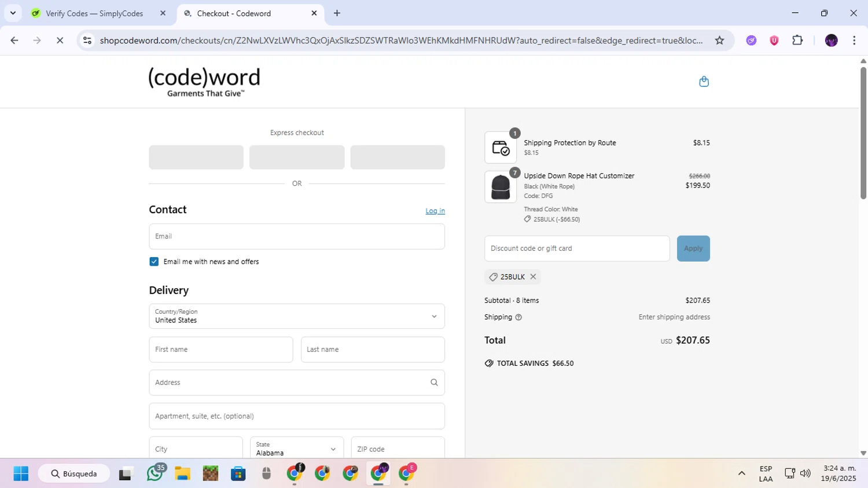Focus the Apartment, suite field
This screenshot has height=488, width=868.
pos(297,416)
